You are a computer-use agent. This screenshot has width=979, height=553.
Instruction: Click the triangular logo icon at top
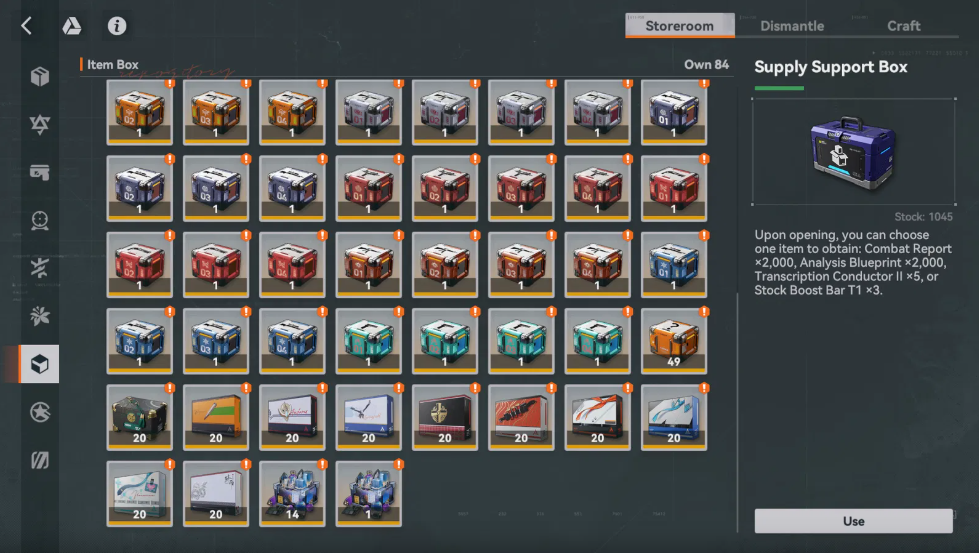(71, 26)
